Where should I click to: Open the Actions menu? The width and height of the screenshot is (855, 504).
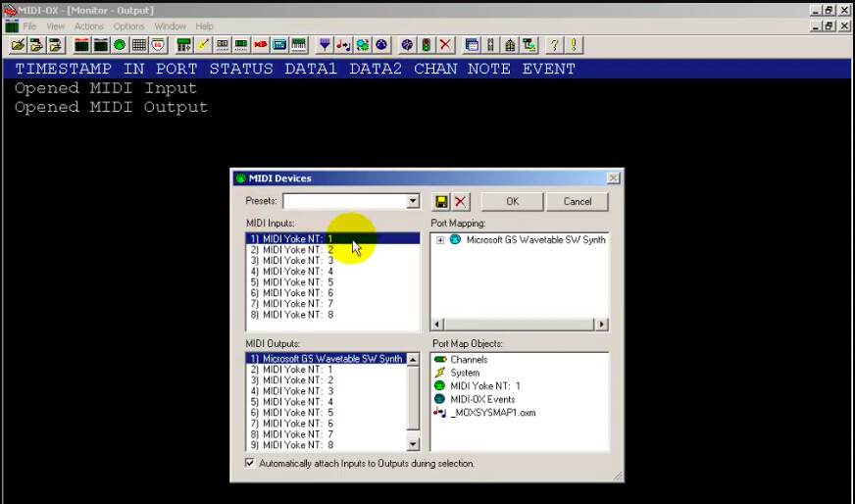tap(89, 26)
